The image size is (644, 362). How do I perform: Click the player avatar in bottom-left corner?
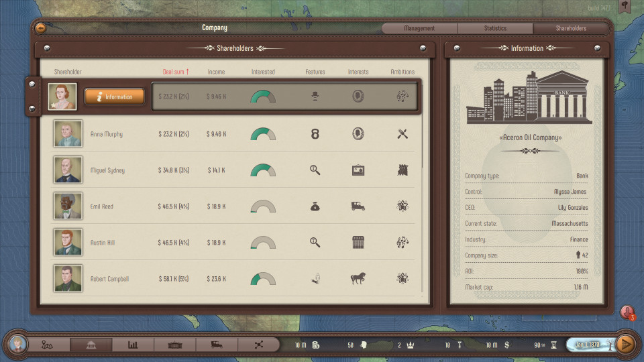(17, 344)
